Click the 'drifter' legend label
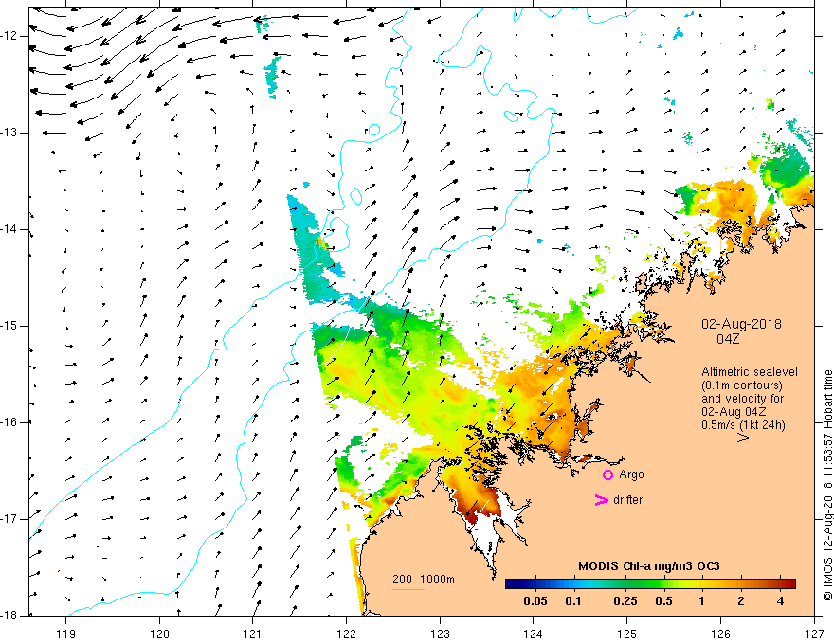834x644 pixels. point(627,500)
